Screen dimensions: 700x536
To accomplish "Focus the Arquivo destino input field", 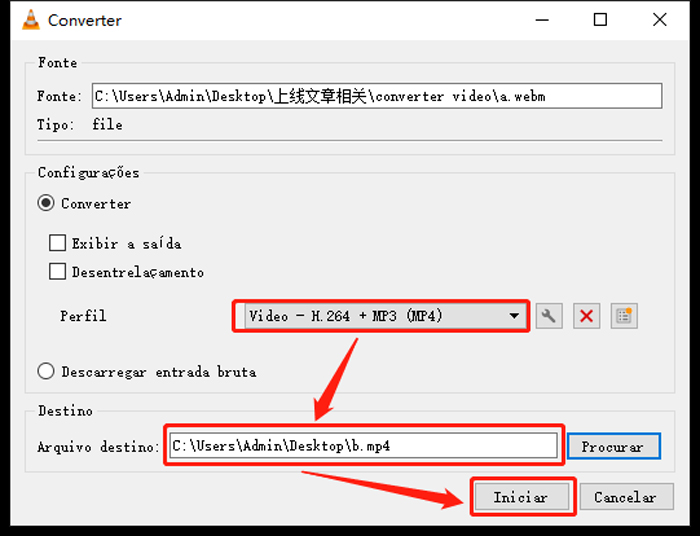I will [x=363, y=445].
